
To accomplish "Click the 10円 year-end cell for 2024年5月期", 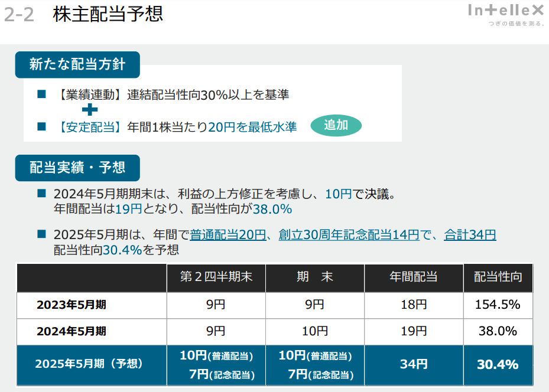I will click(315, 331).
